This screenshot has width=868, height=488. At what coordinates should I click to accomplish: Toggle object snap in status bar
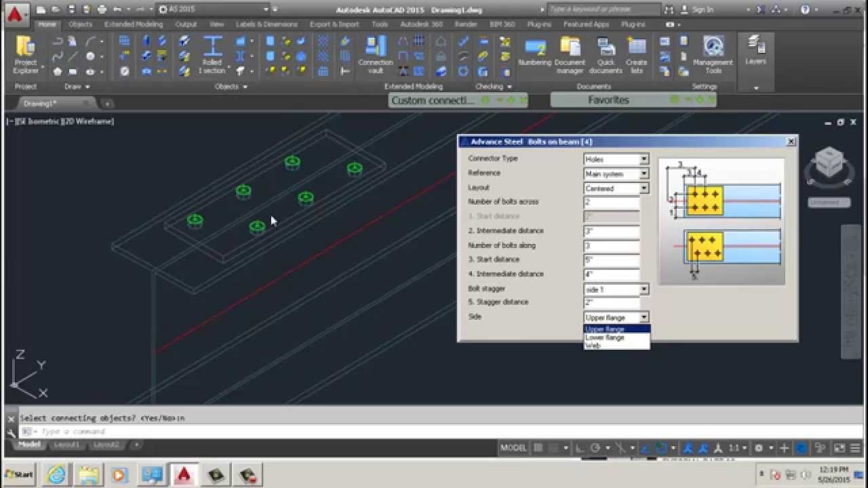pos(663,448)
